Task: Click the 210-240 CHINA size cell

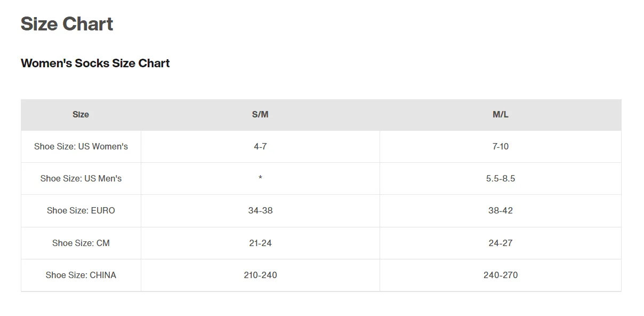Action: 260,275
